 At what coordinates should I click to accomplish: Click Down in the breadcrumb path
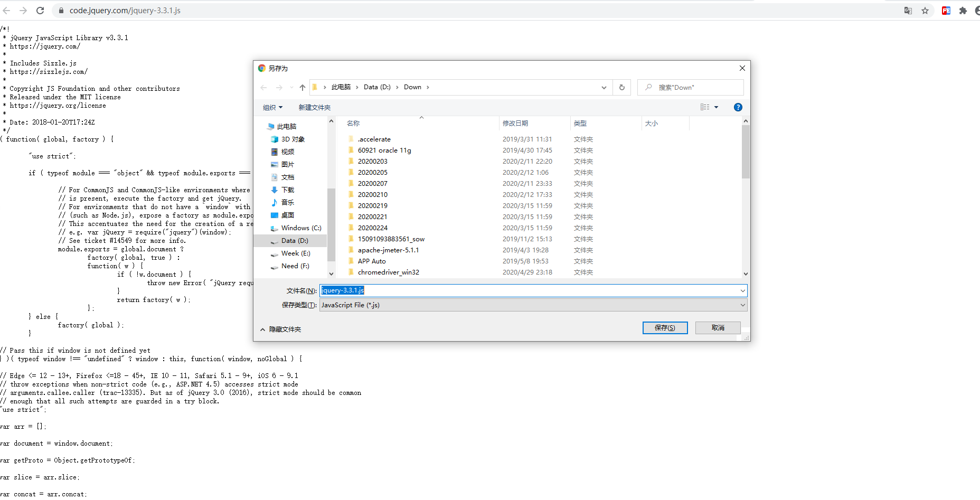tap(412, 87)
